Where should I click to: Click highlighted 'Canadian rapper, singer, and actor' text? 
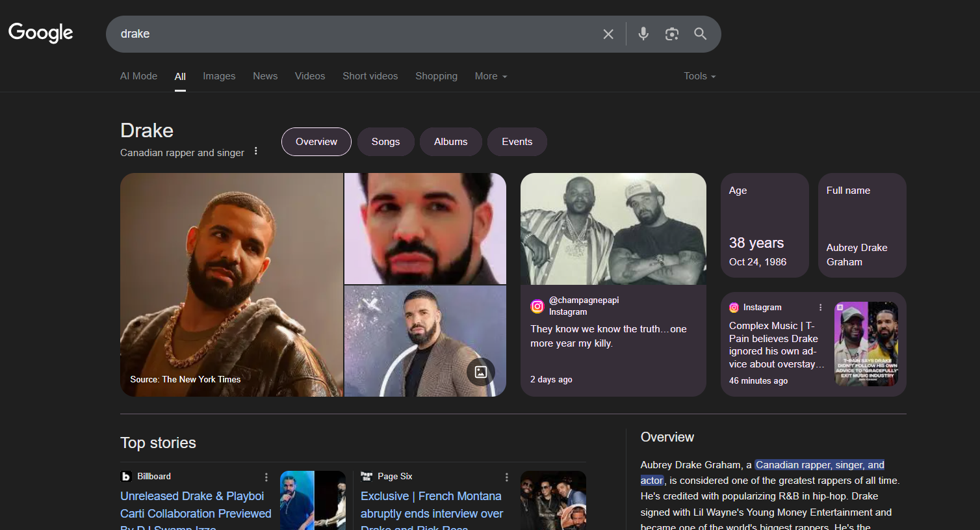[762, 473]
